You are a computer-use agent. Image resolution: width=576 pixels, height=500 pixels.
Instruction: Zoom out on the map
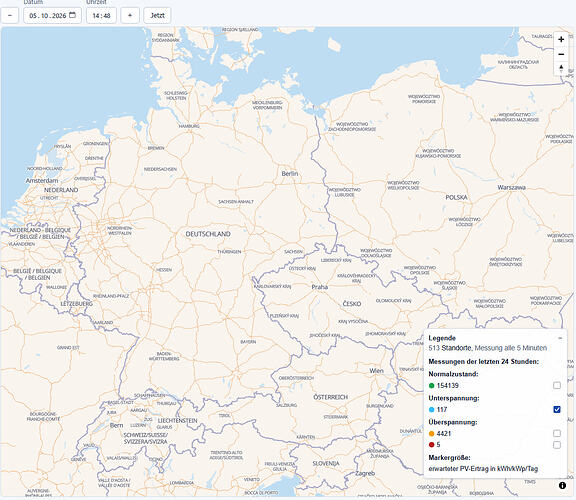click(x=561, y=54)
